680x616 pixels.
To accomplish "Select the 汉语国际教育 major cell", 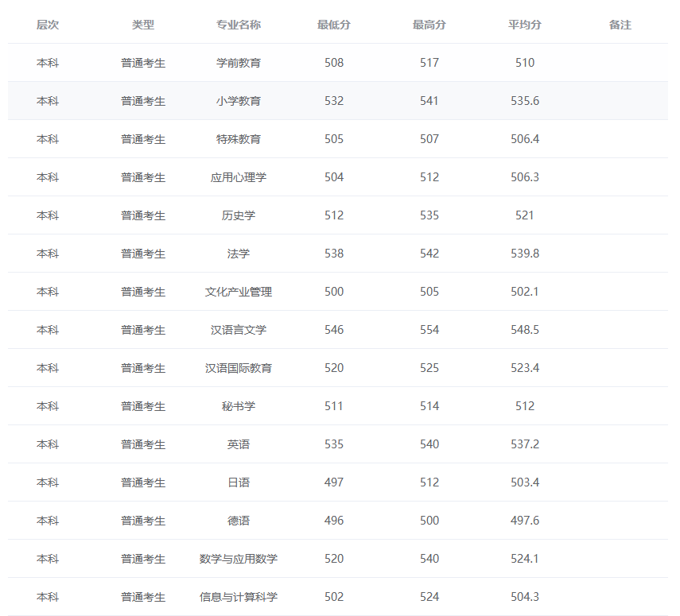I will [x=239, y=368].
